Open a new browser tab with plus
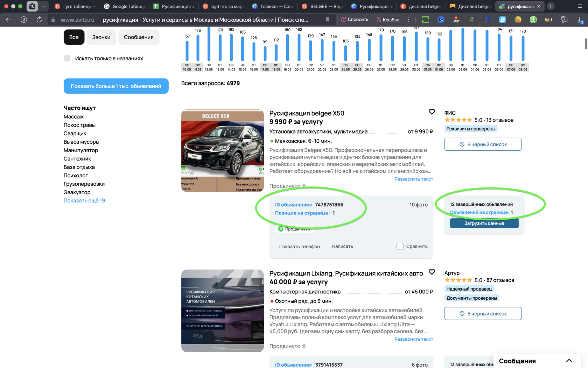 pos(551,6)
